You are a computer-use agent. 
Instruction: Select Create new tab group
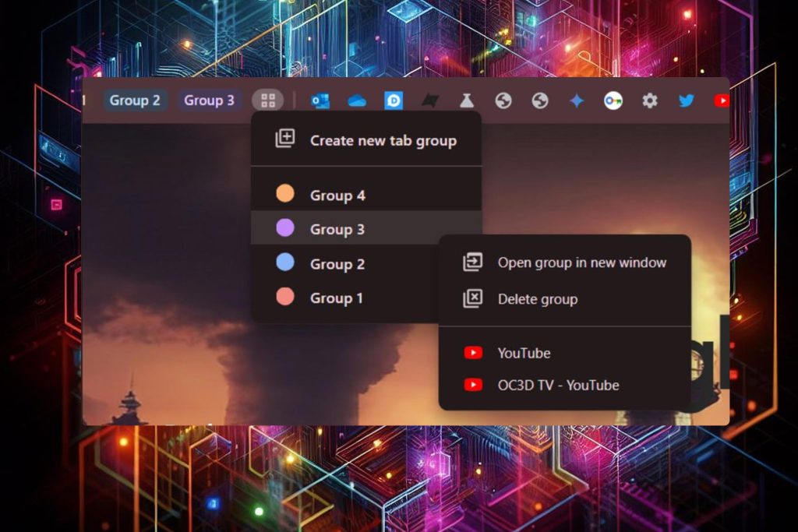366,140
